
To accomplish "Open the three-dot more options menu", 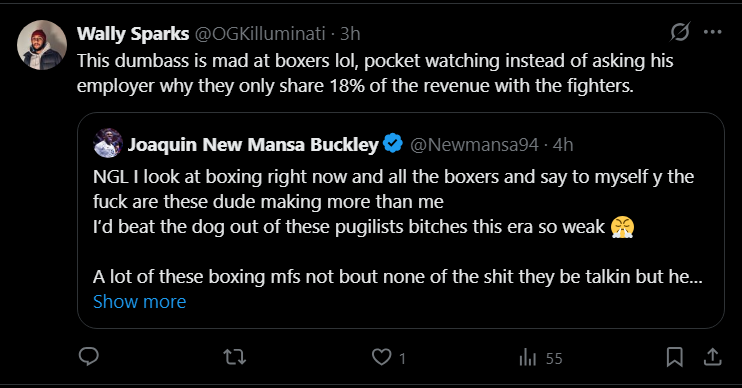I will tap(712, 32).
